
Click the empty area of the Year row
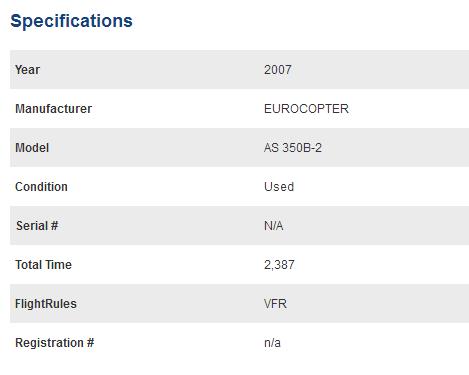(x=380, y=70)
